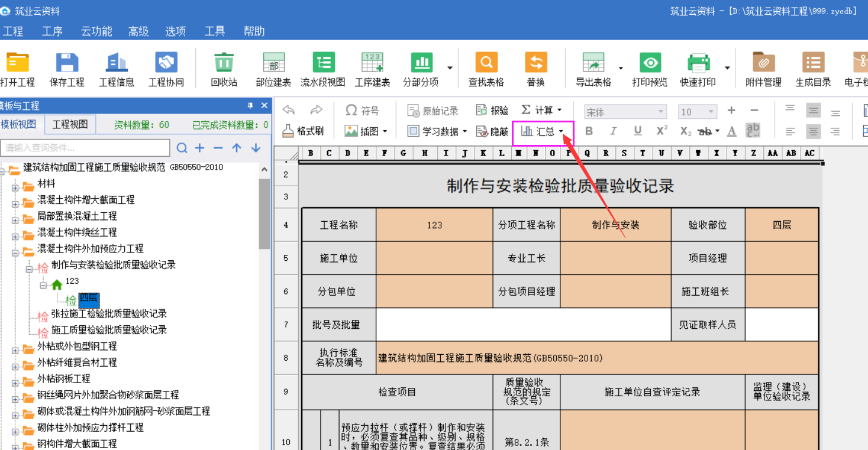This screenshot has width=868, height=450.
Task: Open the 云功能 menu
Action: 96,31
